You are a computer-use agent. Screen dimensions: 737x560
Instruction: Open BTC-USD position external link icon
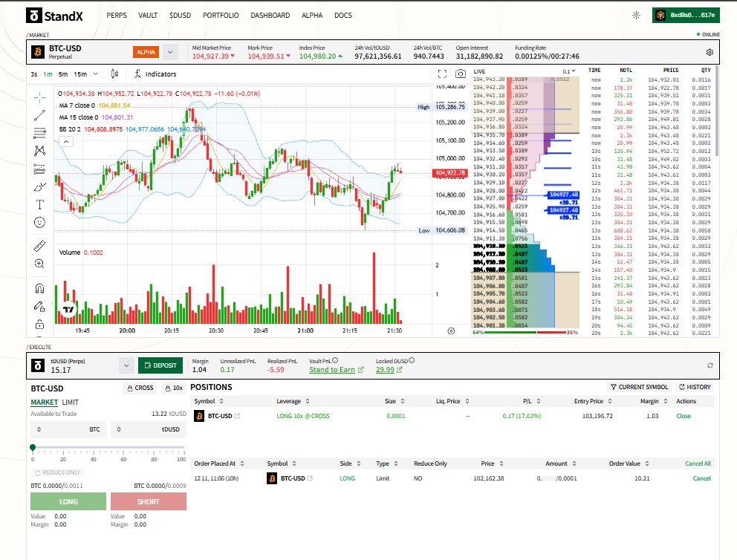pos(237,416)
